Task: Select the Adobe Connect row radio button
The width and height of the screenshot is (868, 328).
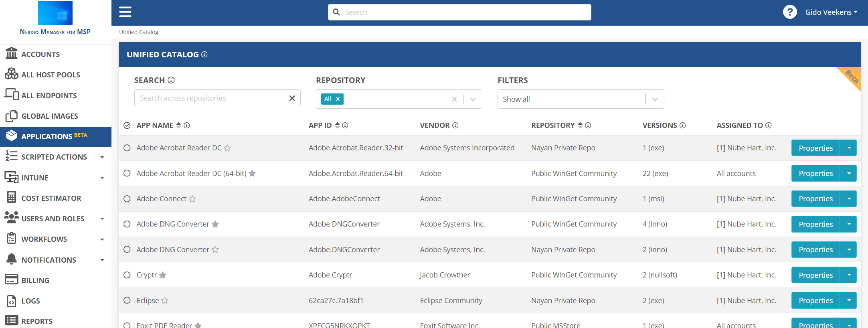Action: click(x=127, y=199)
